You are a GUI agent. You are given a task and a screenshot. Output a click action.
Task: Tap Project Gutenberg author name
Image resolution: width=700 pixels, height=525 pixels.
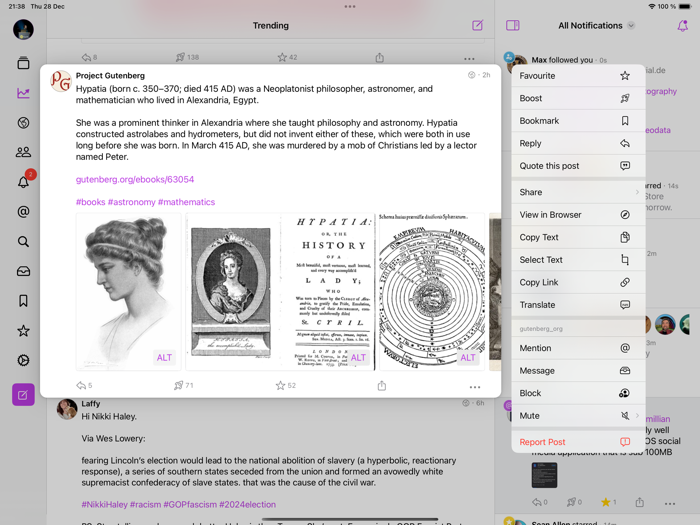(x=110, y=75)
